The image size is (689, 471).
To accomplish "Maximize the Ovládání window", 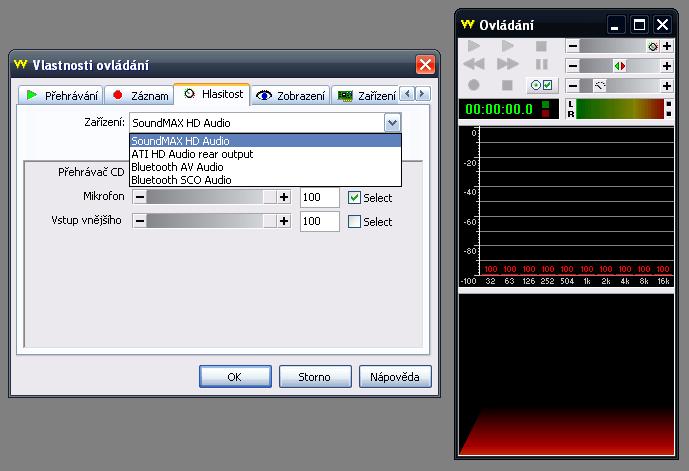I will (x=639, y=25).
